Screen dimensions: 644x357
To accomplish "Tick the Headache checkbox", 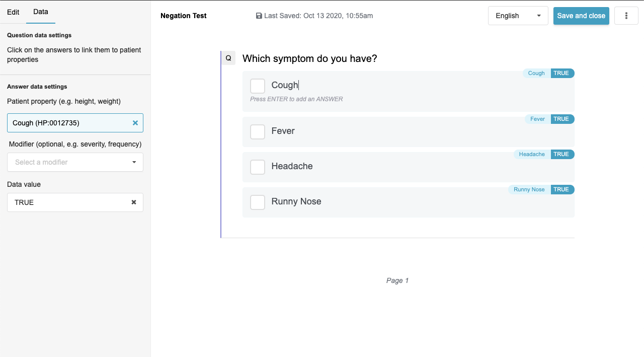I will [x=258, y=167].
